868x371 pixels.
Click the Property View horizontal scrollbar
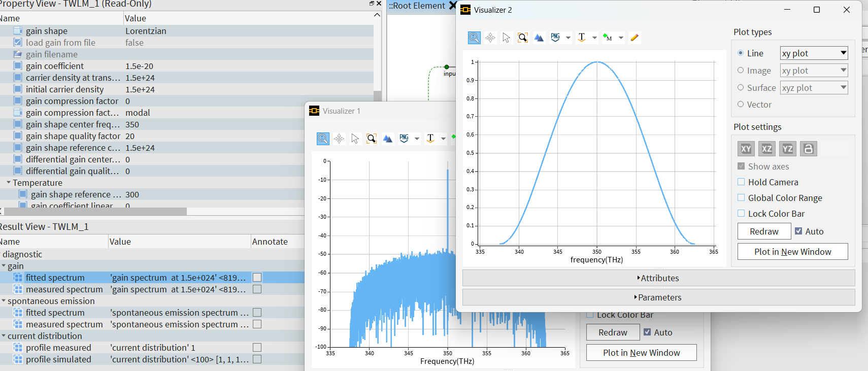tap(95, 211)
